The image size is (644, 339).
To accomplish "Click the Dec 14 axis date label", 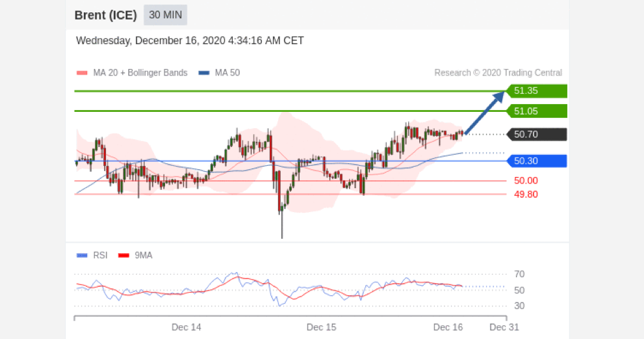I will (187, 327).
